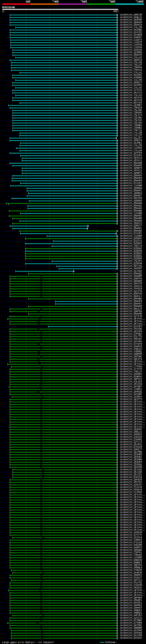Select label UniRef100_Q4H447

tap(131, 608)
